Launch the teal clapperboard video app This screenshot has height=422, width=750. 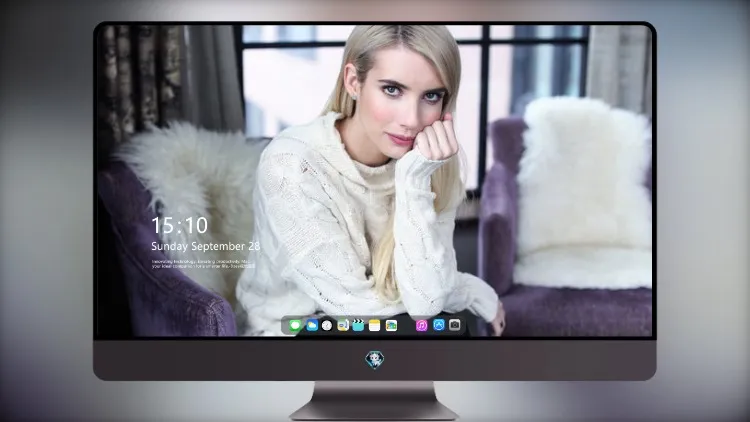358,326
